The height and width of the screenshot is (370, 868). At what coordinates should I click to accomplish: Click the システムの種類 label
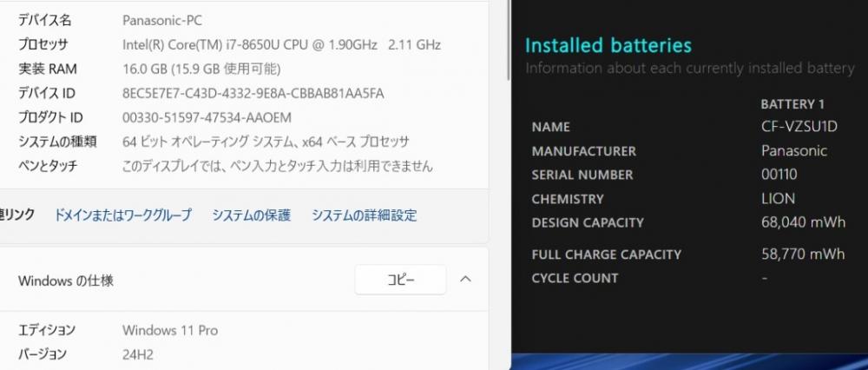pos(57,142)
